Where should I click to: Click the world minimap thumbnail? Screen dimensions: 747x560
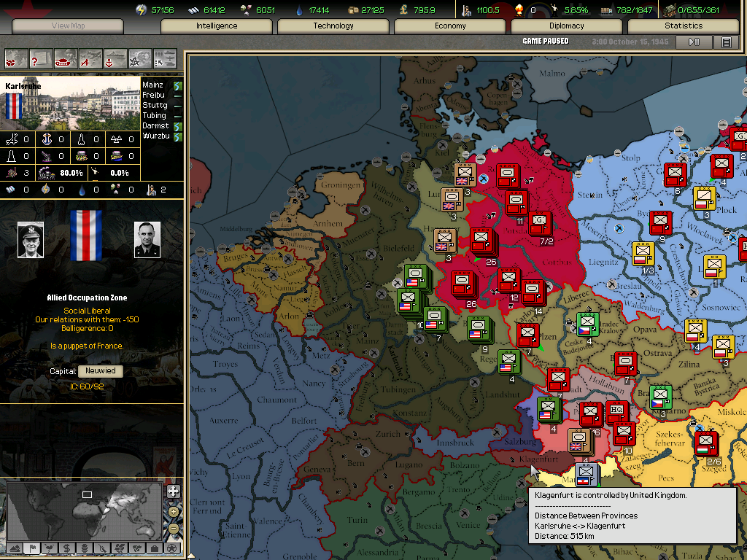click(x=84, y=510)
